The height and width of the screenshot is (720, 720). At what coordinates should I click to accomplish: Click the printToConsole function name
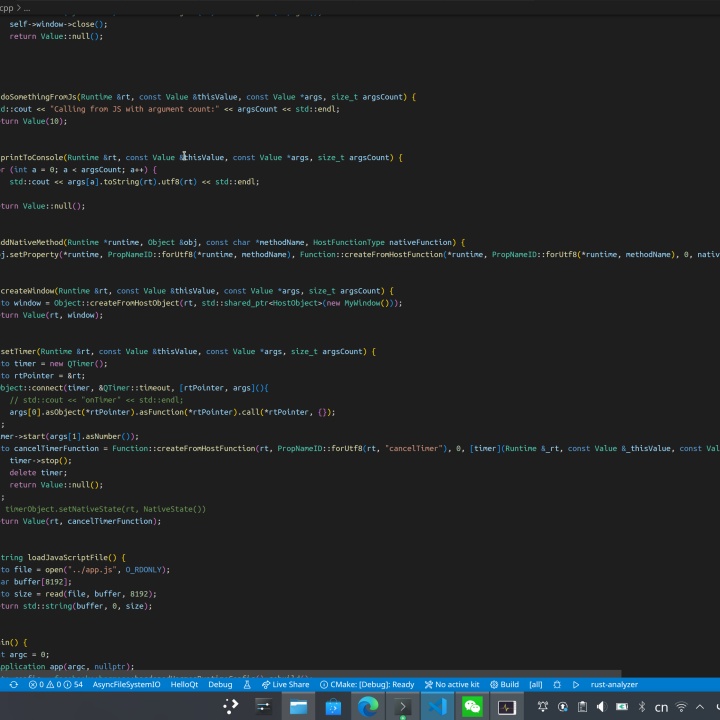pyautogui.click(x=32, y=158)
